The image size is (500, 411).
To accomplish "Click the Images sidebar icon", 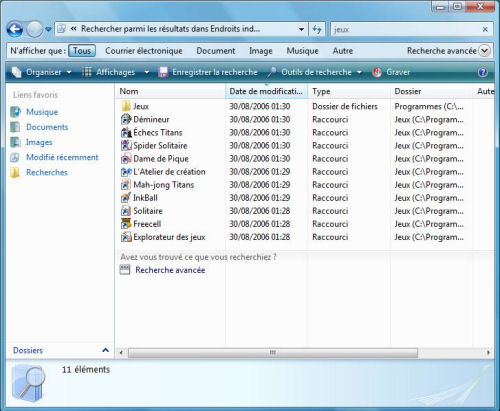I will (x=15, y=142).
